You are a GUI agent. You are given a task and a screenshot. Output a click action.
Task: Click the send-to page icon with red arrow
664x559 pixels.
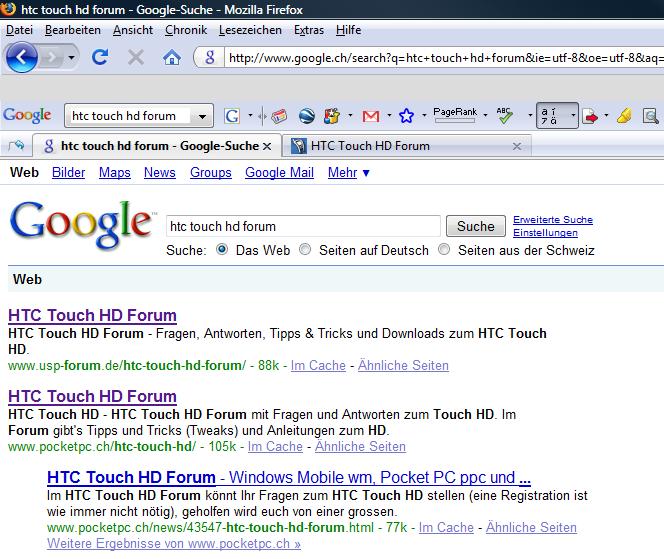click(590, 116)
